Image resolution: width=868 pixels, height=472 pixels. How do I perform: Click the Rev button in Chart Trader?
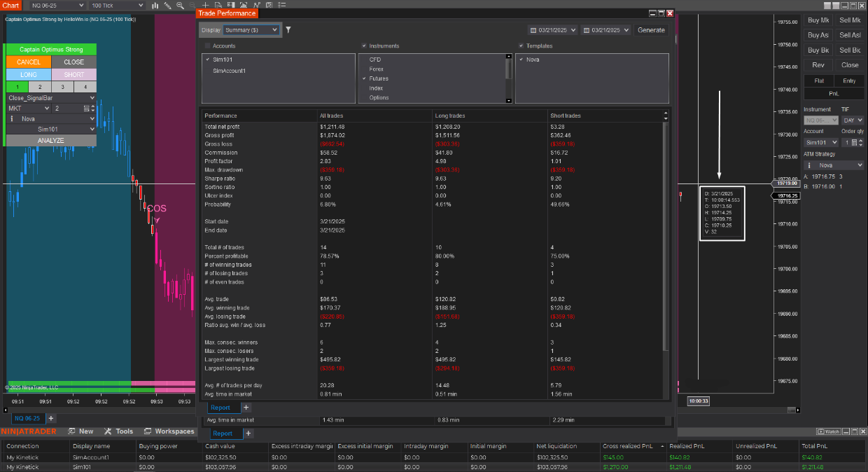click(x=818, y=64)
